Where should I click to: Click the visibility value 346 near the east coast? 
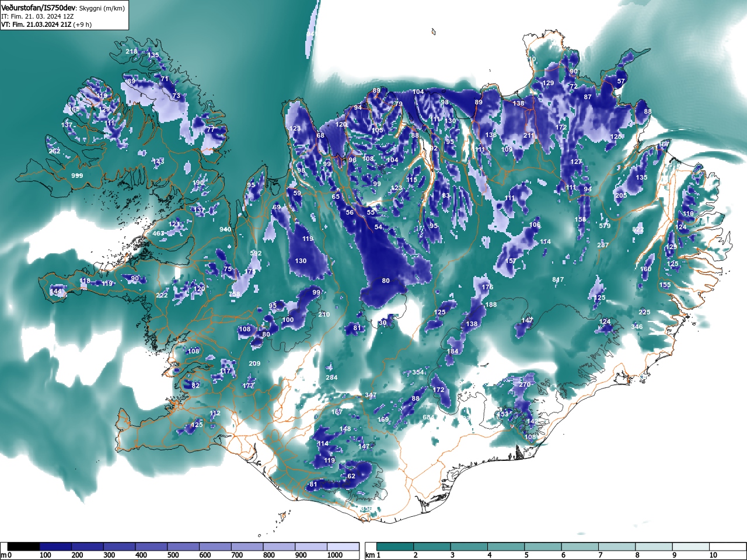[637, 327]
